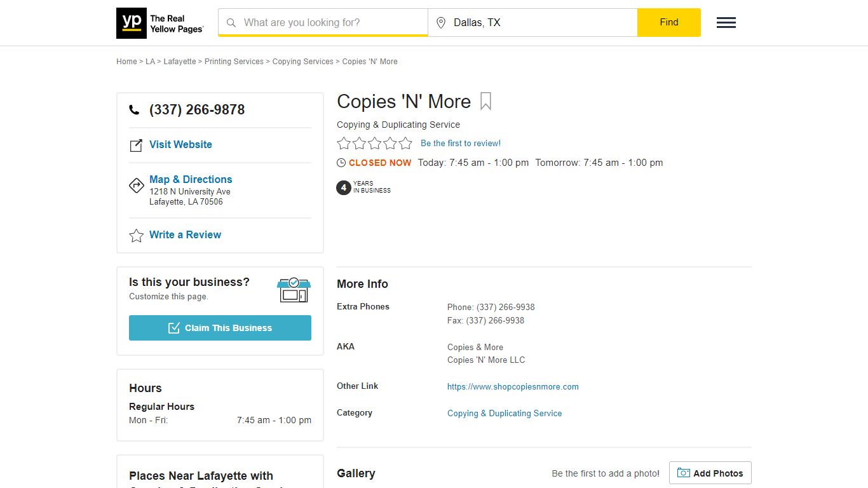The image size is (868, 488).
Task: Select Phone: (337) 266-9938
Action: click(x=491, y=307)
